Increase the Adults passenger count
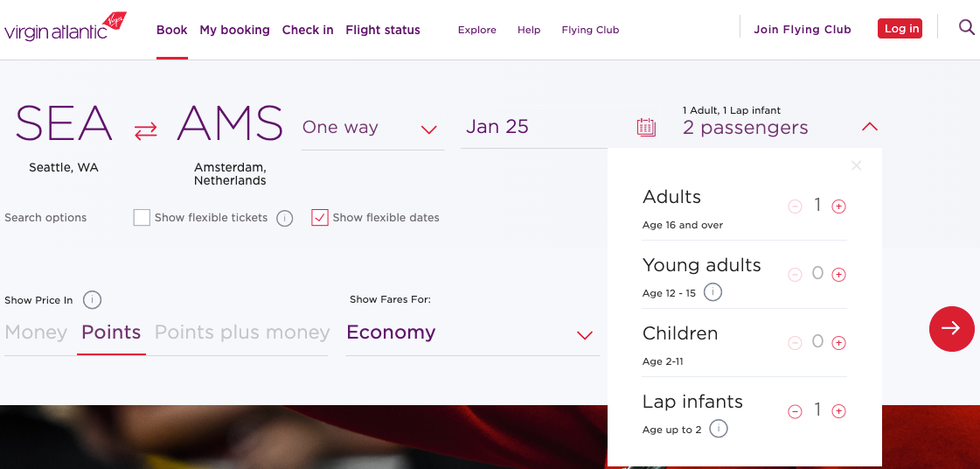 838,206
